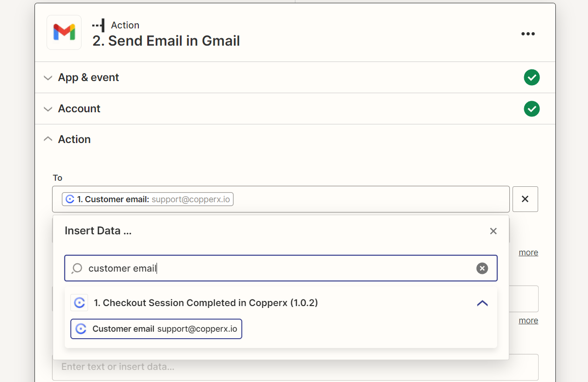Click the Copperx logo beside Checkout Session Completed
Image resolution: width=588 pixels, height=382 pixels.
[x=79, y=303]
